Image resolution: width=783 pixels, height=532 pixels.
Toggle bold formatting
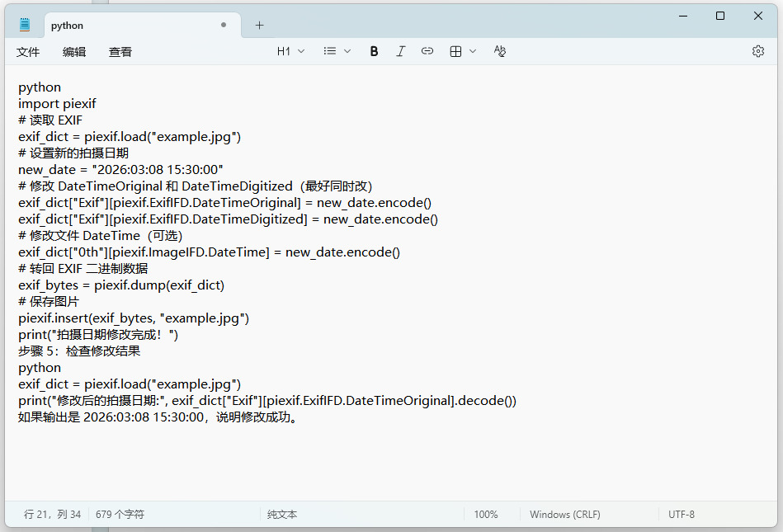click(x=374, y=51)
